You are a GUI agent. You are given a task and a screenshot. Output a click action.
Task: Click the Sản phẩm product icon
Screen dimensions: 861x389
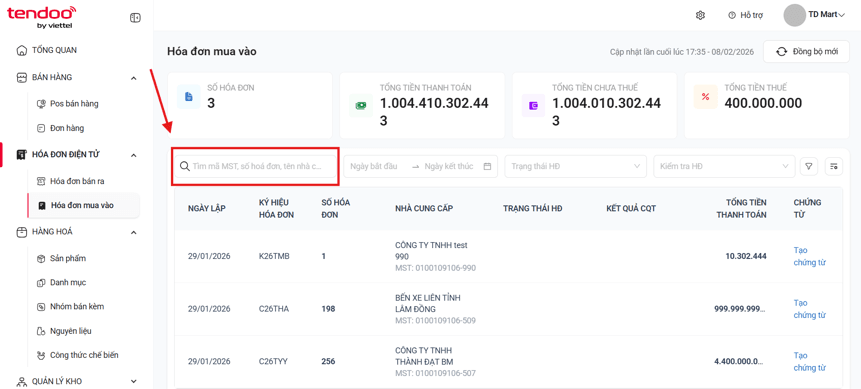[x=40, y=258]
